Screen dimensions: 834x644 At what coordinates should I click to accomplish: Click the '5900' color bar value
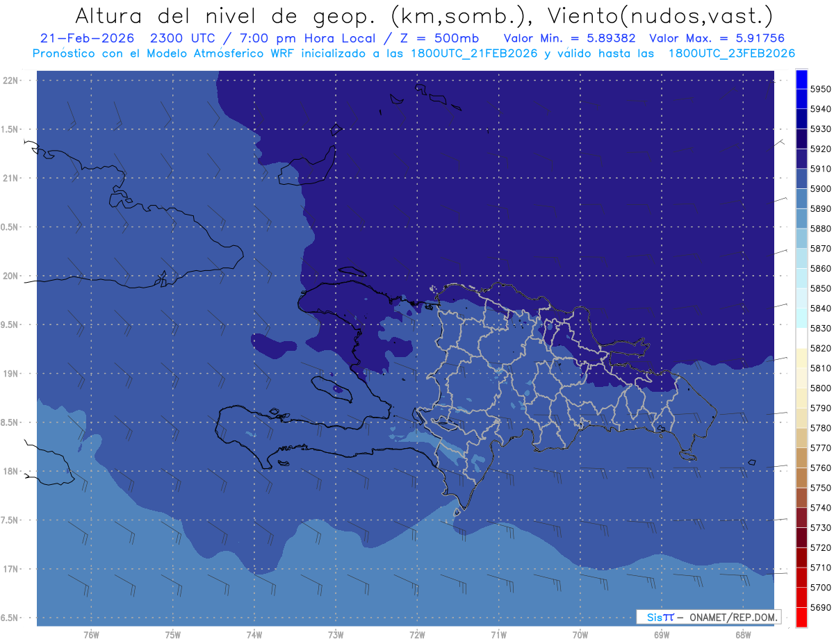820,188
